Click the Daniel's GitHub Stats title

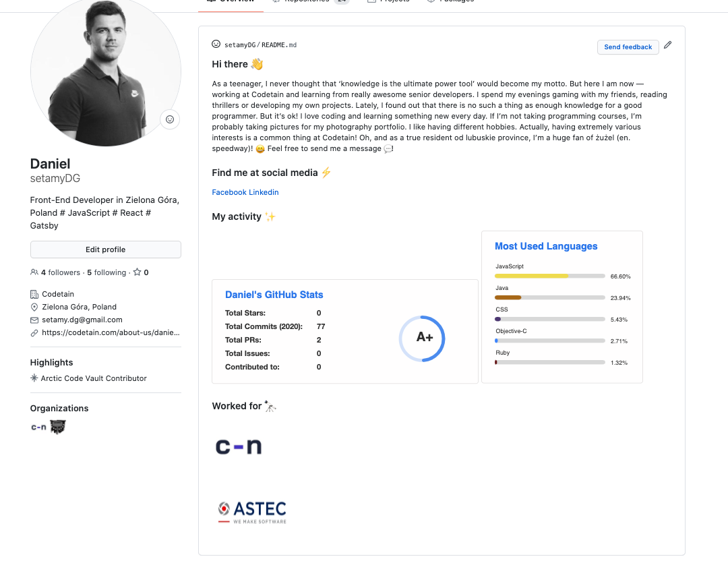[x=274, y=295]
